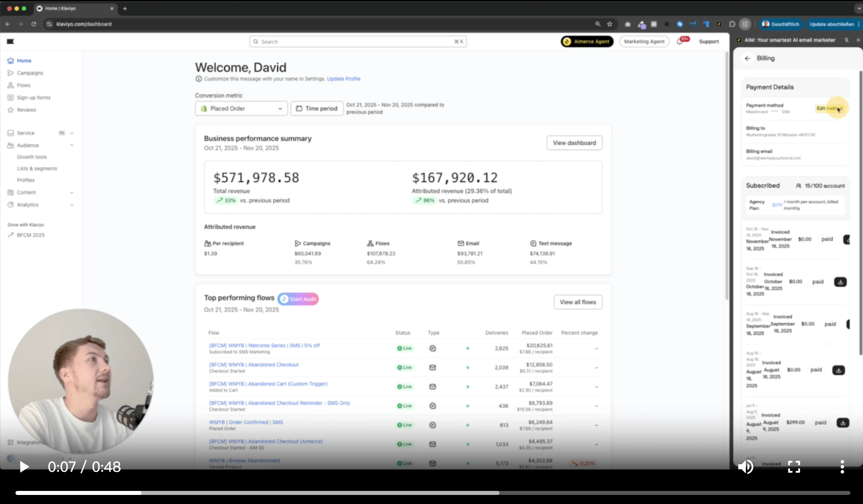Play the video
863x504 pixels.
coord(24,467)
